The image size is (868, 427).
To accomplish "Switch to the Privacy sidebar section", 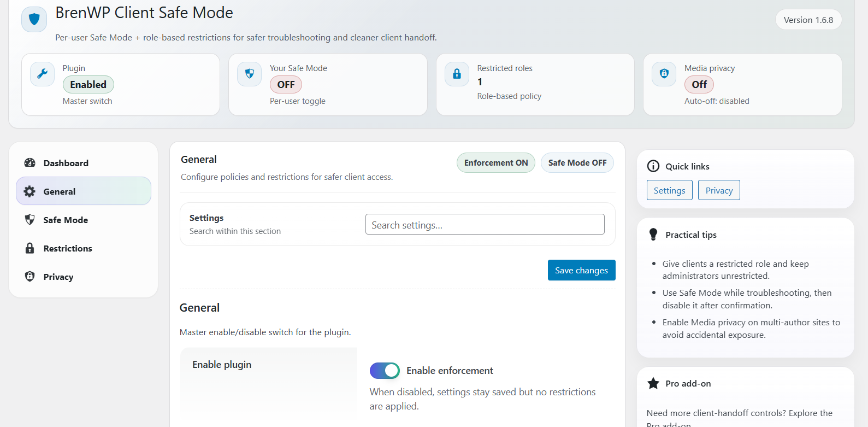I will pyautogui.click(x=58, y=277).
